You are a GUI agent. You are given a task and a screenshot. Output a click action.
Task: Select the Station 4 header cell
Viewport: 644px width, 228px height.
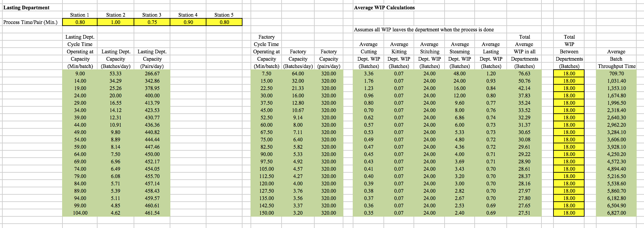[x=188, y=15]
